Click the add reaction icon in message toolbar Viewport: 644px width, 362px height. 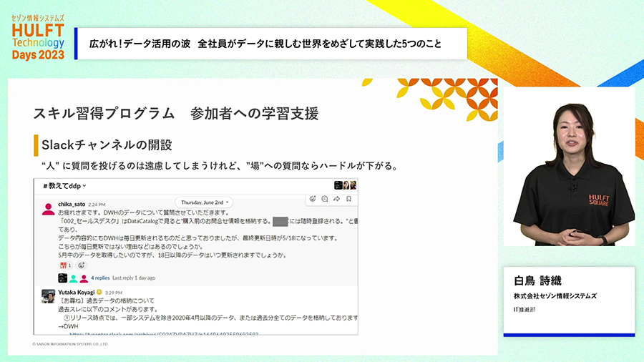click(313, 199)
